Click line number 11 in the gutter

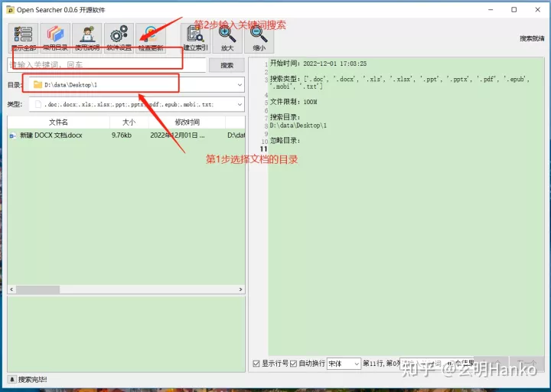(x=263, y=149)
